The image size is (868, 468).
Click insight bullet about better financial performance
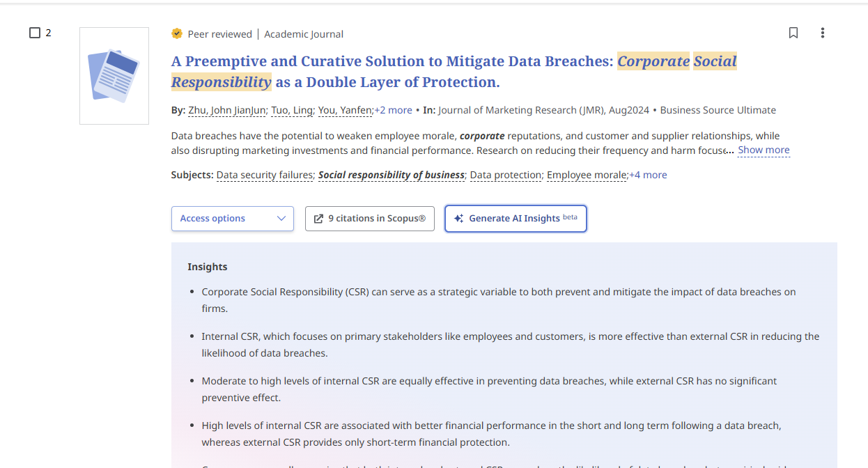coord(491,434)
